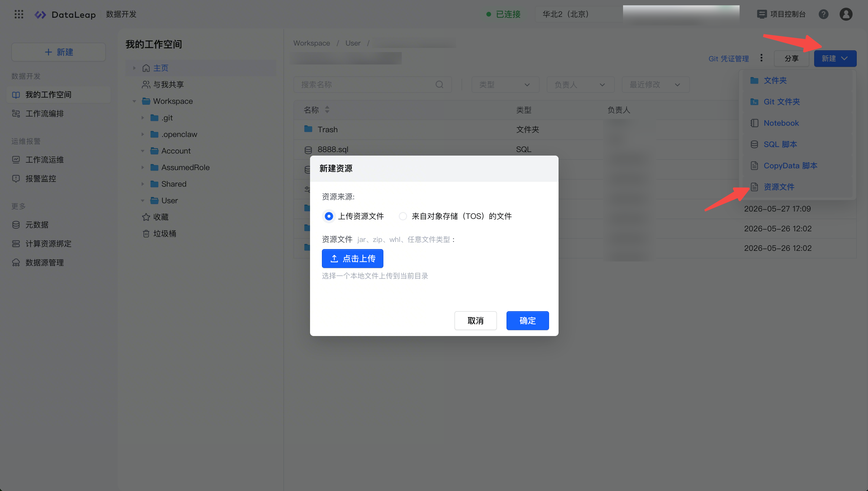Click the 工作流运维 icon in sidebar
The image size is (868, 491).
click(16, 159)
